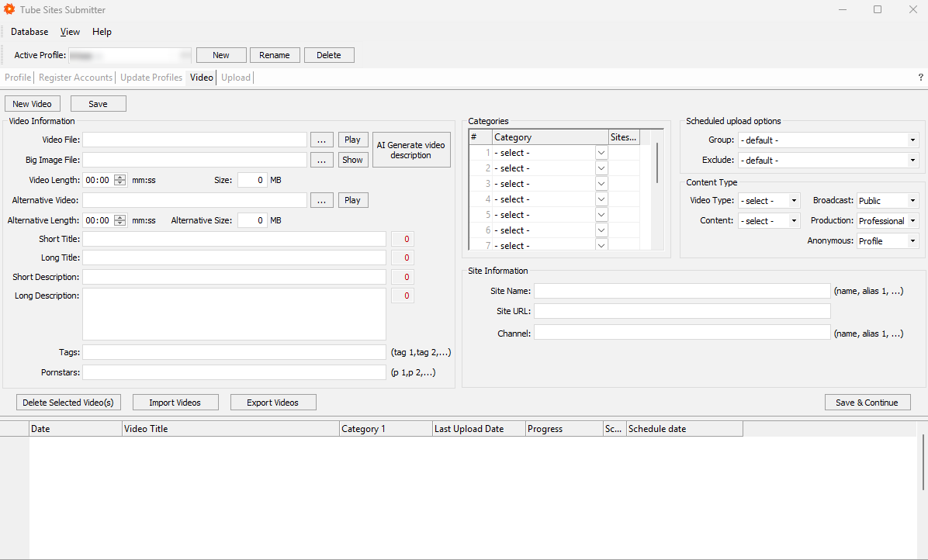Play the Alternative Video

353,200
